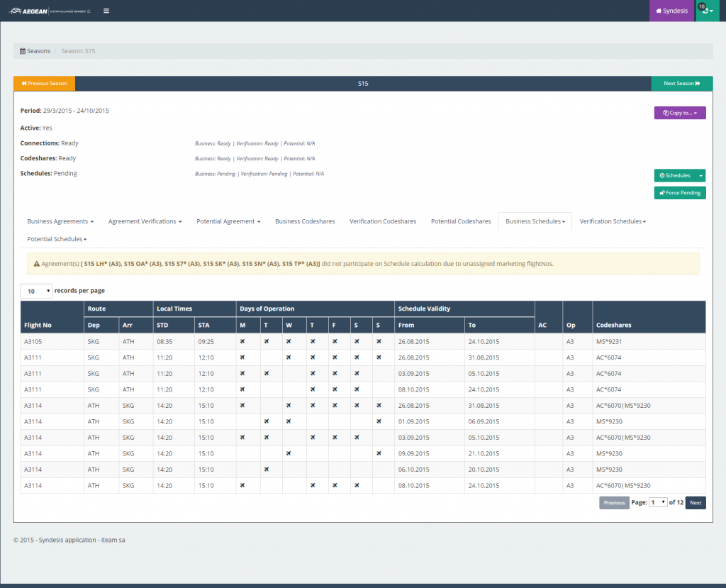This screenshot has width=726, height=588.
Task: Open the records per page dropdown
Action: click(36, 290)
